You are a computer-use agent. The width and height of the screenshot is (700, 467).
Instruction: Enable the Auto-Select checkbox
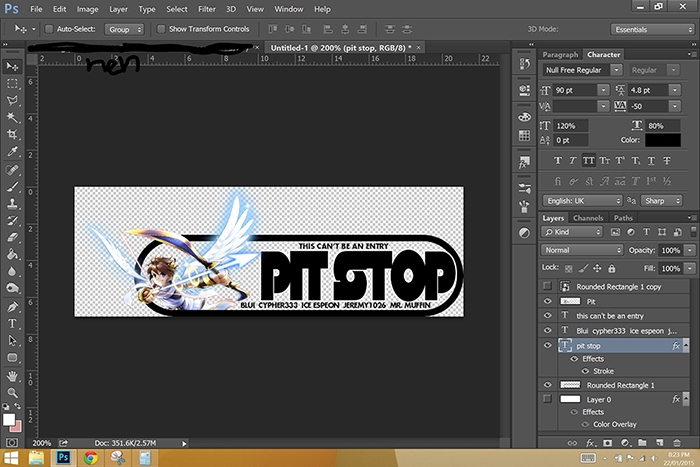pos(49,29)
